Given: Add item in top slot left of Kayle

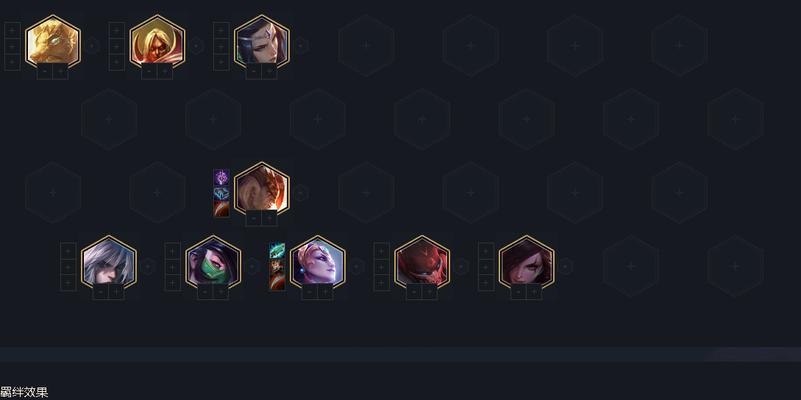Looking at the screenshot, I should pos(116,30).
